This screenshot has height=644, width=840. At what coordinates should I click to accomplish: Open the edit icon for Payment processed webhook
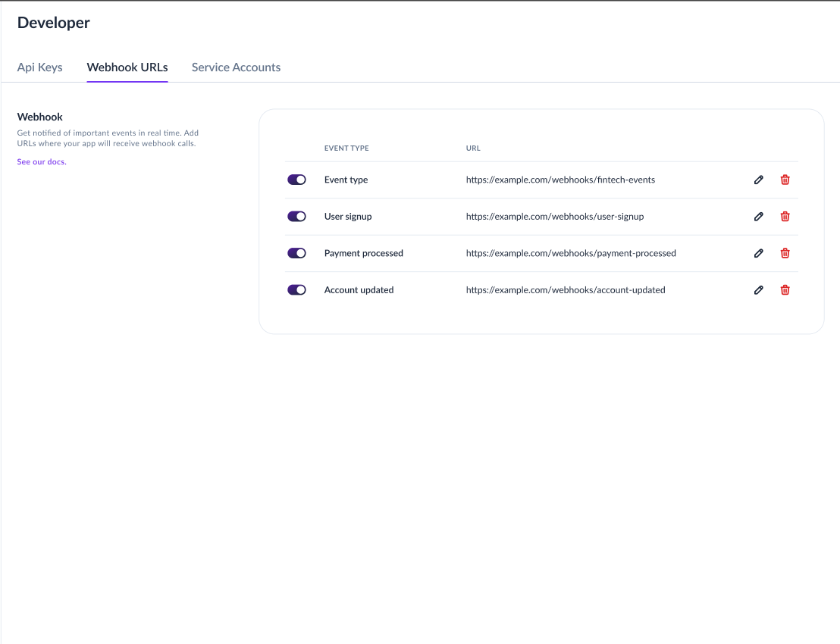(x=758, y=253)
